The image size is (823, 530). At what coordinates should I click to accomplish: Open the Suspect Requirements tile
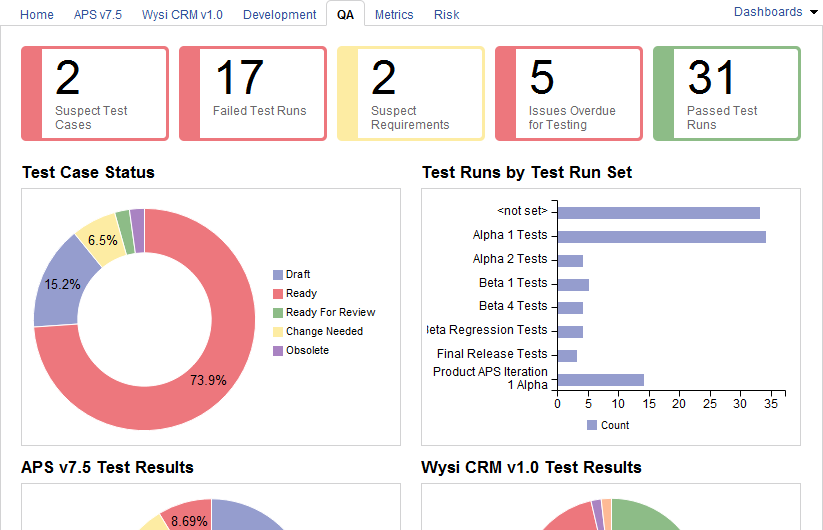pos(411,93)
